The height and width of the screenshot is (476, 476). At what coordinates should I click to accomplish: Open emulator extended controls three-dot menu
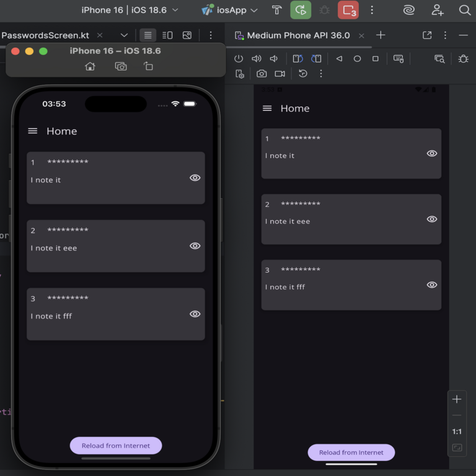pos(321,74)
